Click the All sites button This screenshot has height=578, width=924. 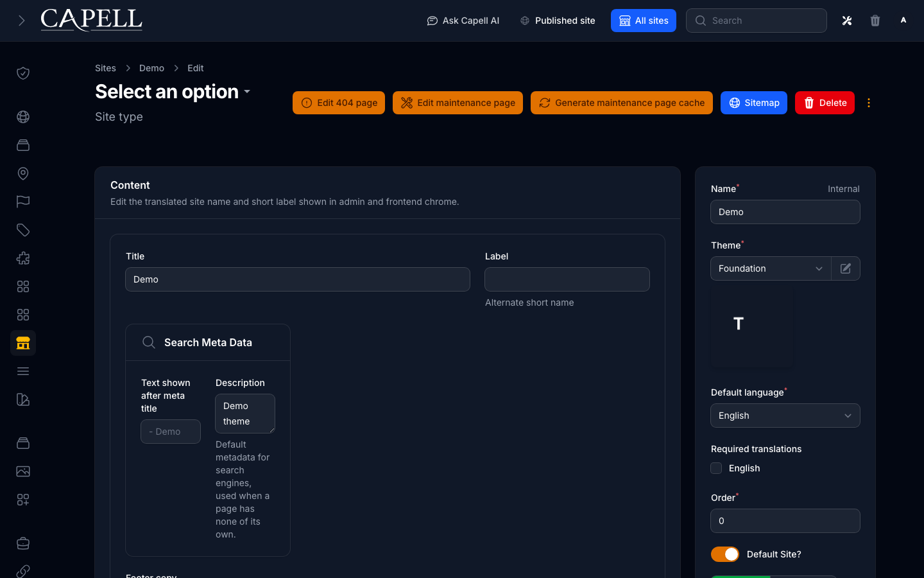pyautogui.click(x=644, y=21)
